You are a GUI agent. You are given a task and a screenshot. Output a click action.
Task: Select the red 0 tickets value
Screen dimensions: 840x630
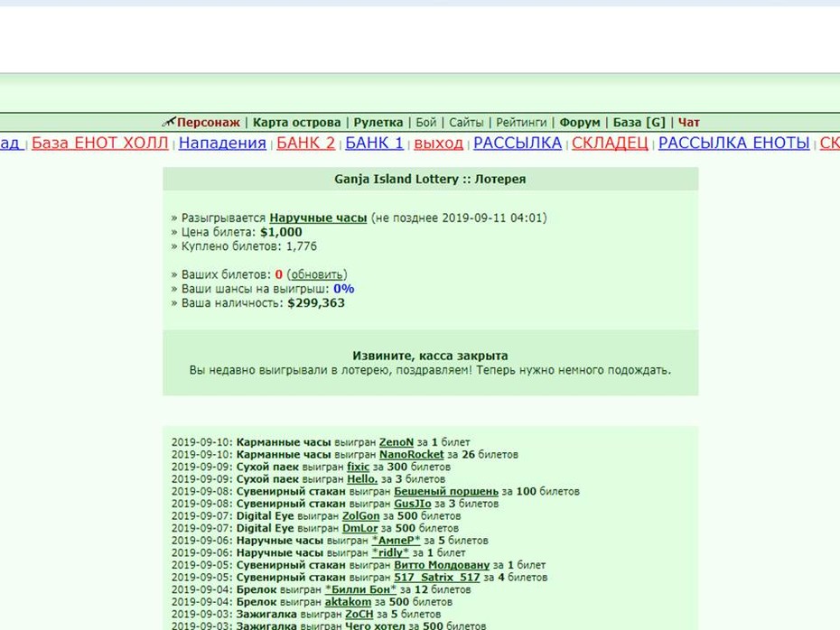click(x=278, y=274)
